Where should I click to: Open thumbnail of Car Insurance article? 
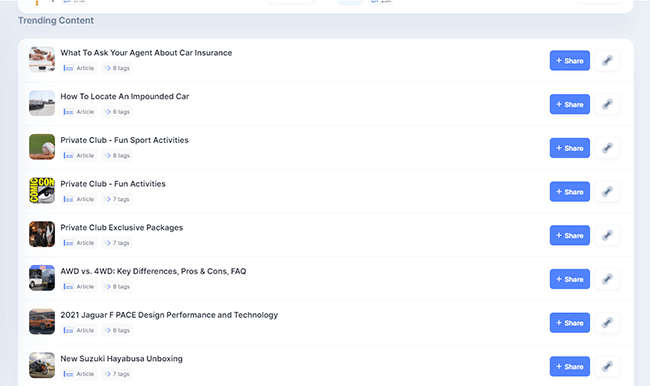(42, 59)
